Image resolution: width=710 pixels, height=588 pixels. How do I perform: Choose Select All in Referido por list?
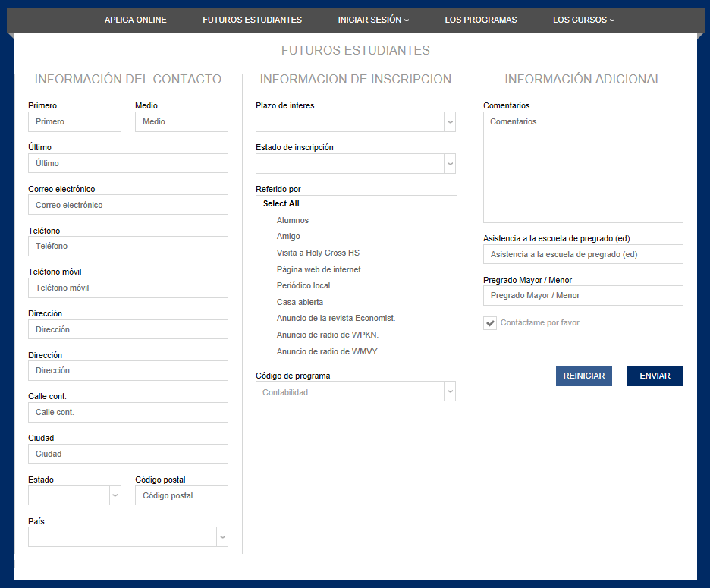280,203
